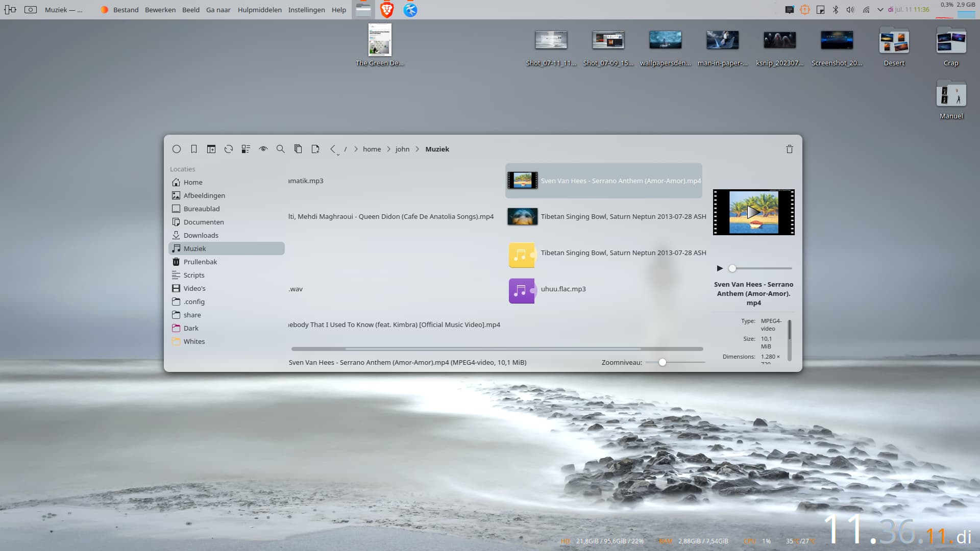Expand the chevron after john breadcrumb
Viewport: 980px width, 551px height.
click(x=418, y=149)
